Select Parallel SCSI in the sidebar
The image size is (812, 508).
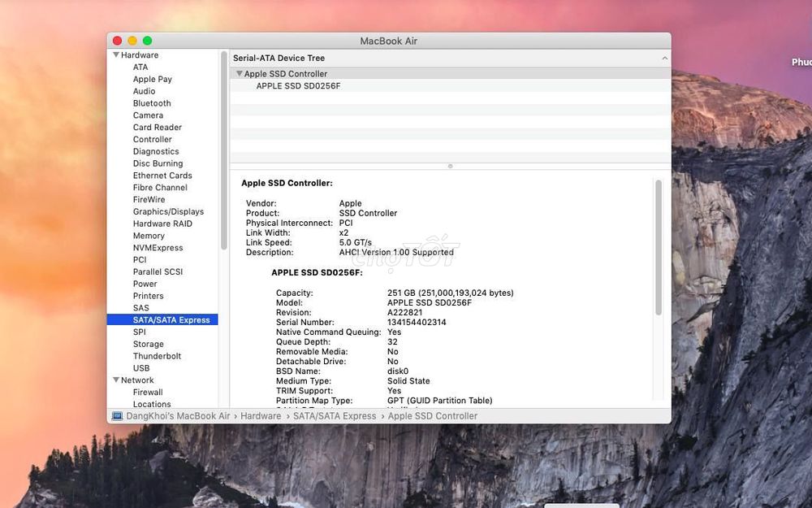158,271
